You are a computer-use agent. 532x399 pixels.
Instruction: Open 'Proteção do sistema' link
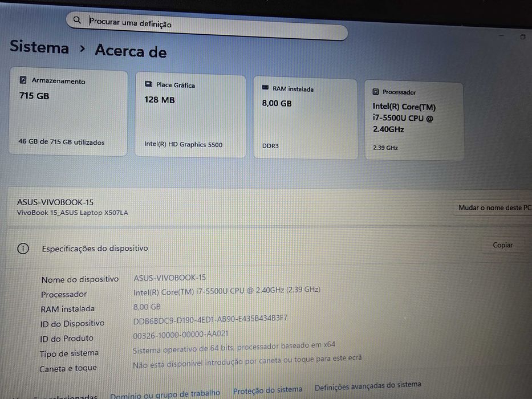click(x=267, y=390)
